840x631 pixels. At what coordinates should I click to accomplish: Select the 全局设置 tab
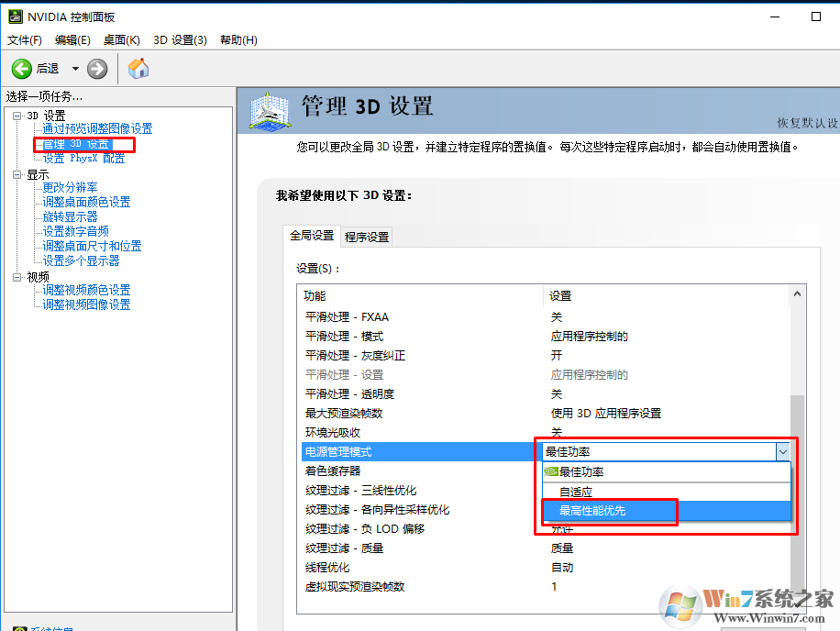click(312, 236)
